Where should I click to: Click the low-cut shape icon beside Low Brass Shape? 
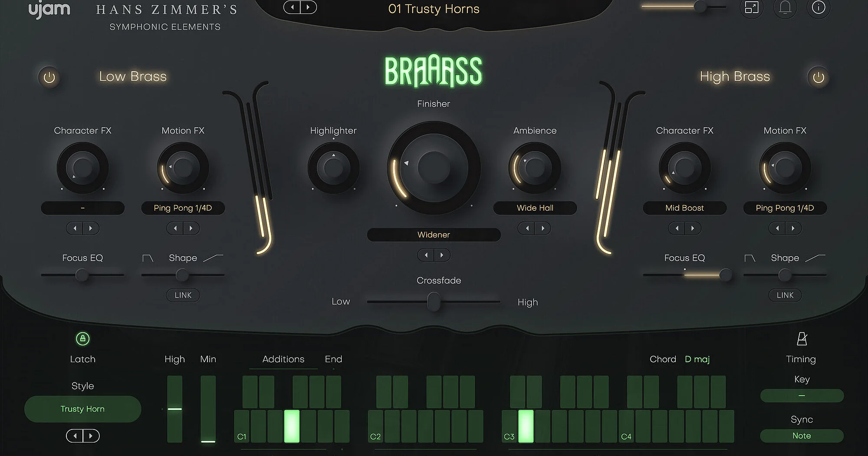point(148,258)
